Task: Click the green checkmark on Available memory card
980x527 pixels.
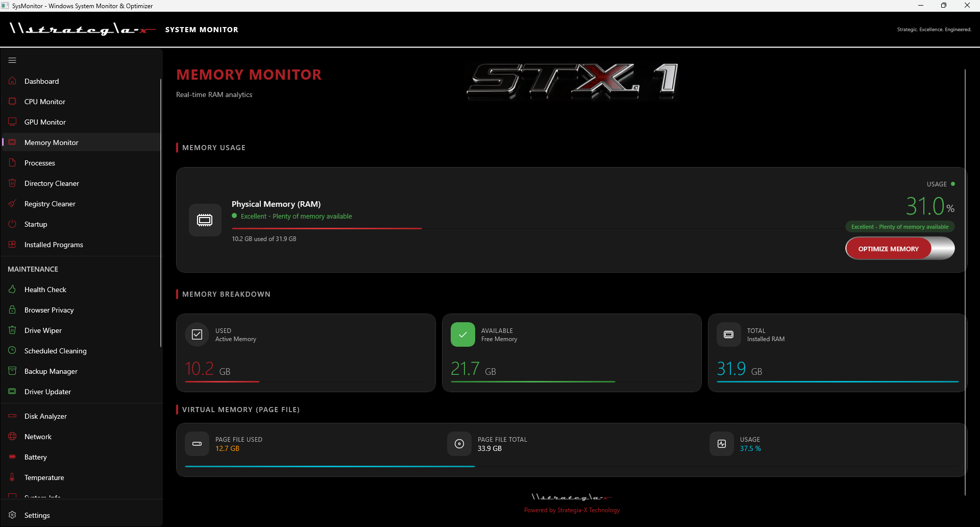Action: 462,334
